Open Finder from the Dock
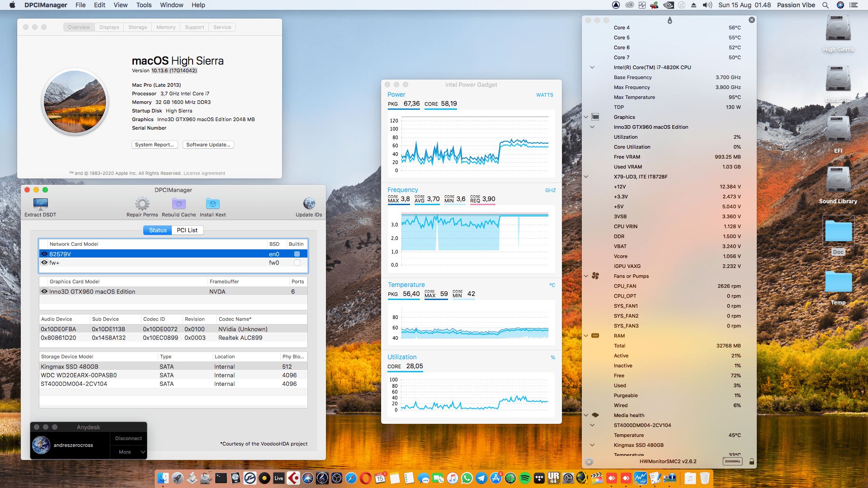This screenshot has width=868, height=488. (163, 478)
